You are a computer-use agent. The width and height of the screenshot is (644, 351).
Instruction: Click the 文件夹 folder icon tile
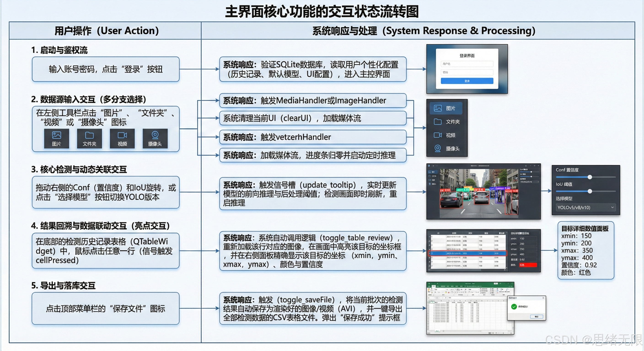[89, 139]
